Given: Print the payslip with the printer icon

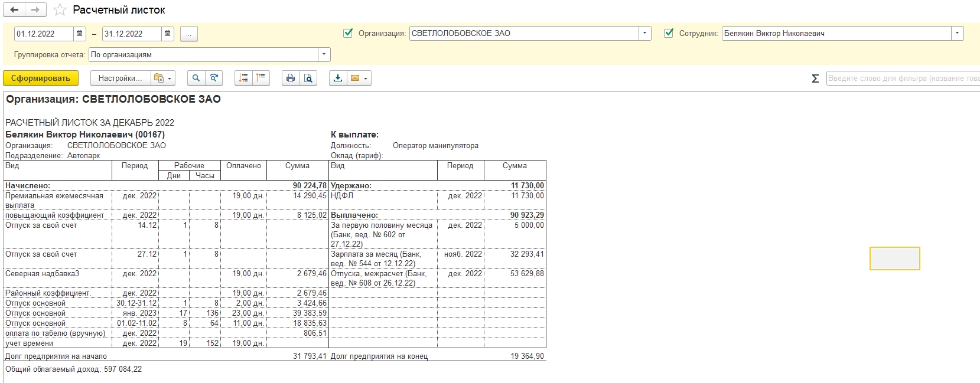Looking at the screenshot, I should [x=291, y=78].
